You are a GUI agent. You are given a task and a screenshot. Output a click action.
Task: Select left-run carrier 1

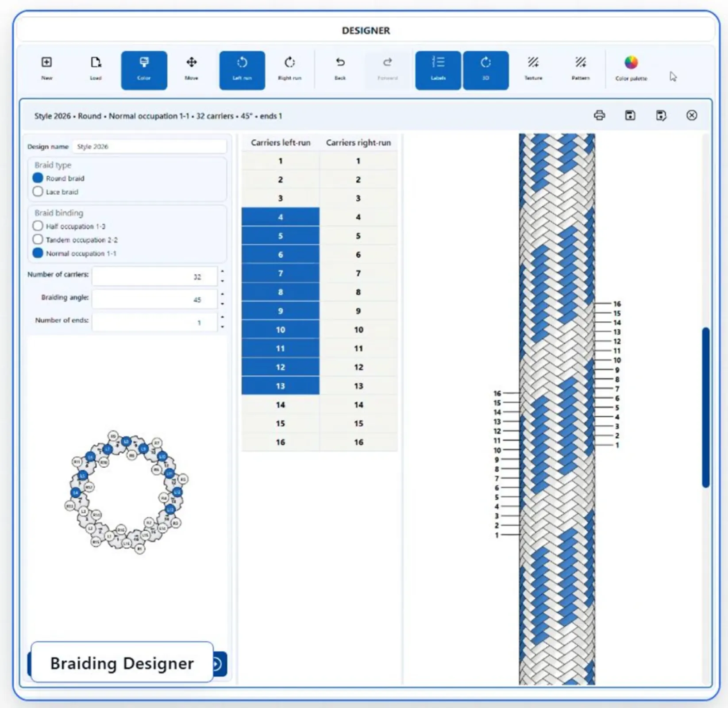pyautogui.click(x=281, y=161)
